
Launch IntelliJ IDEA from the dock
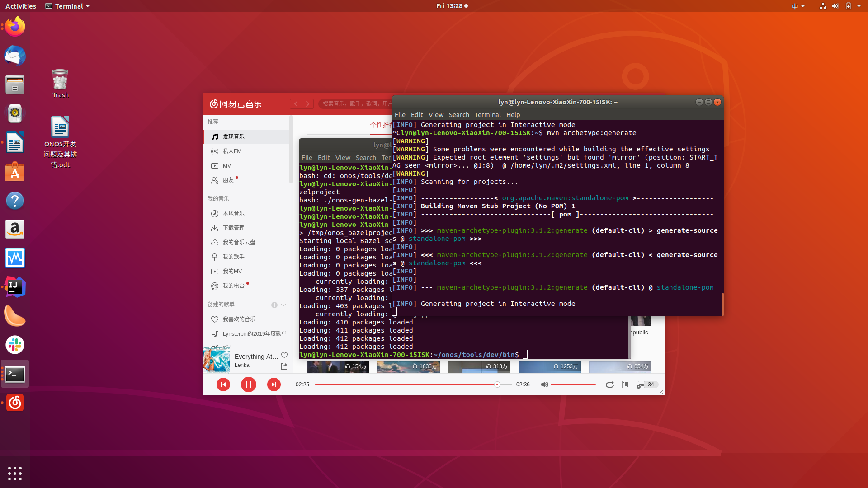click(15, 287)
